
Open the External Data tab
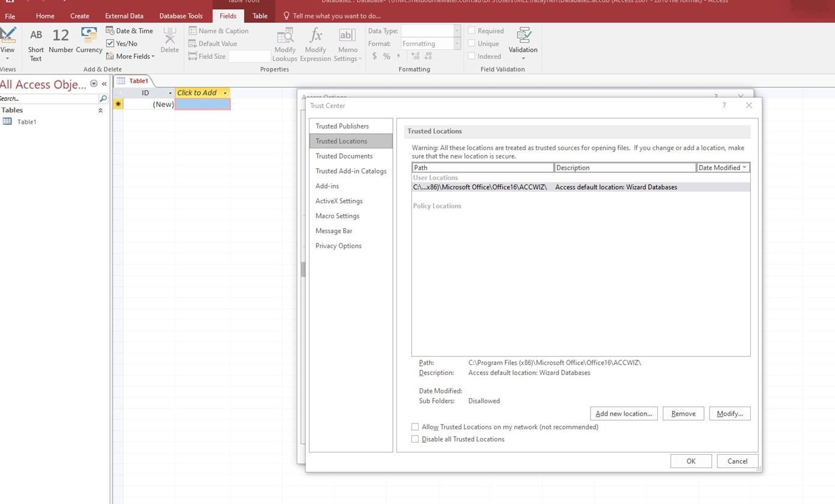pos(124,16)
